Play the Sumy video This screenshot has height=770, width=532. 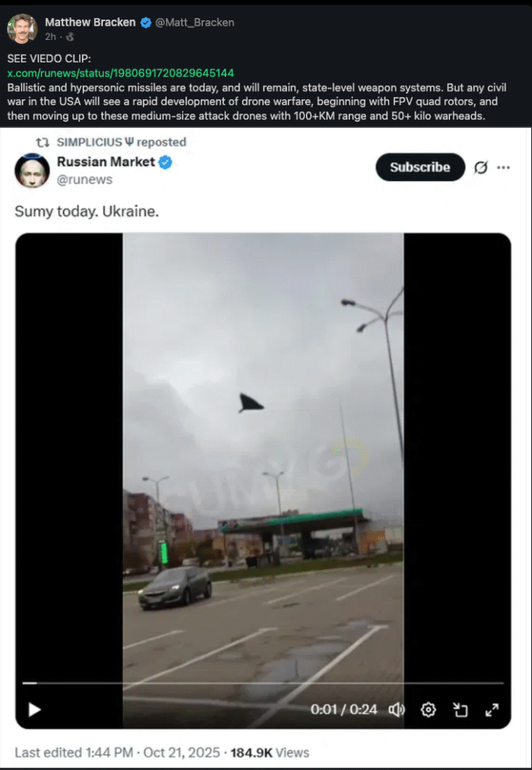[35, 710]
